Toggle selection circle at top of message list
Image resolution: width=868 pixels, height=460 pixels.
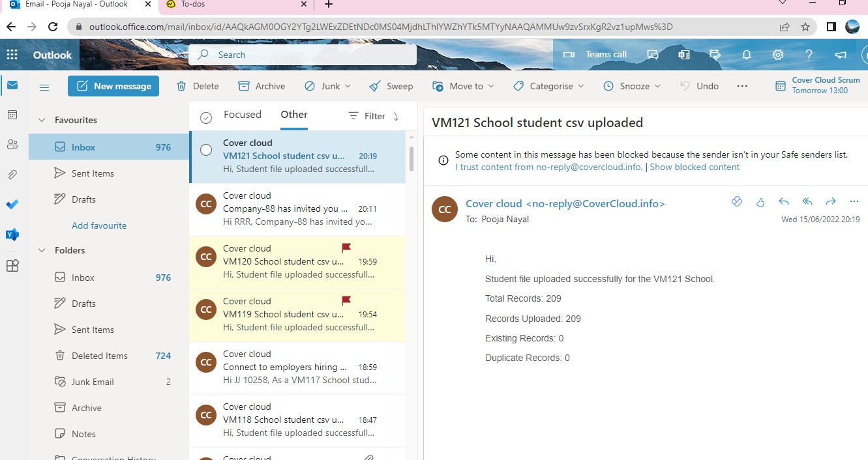[206, 116]
